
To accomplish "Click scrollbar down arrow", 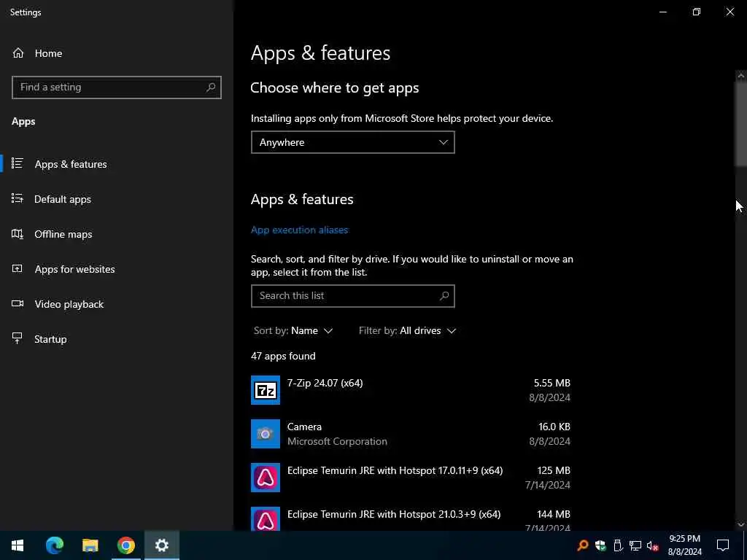I will pos(741,524).
